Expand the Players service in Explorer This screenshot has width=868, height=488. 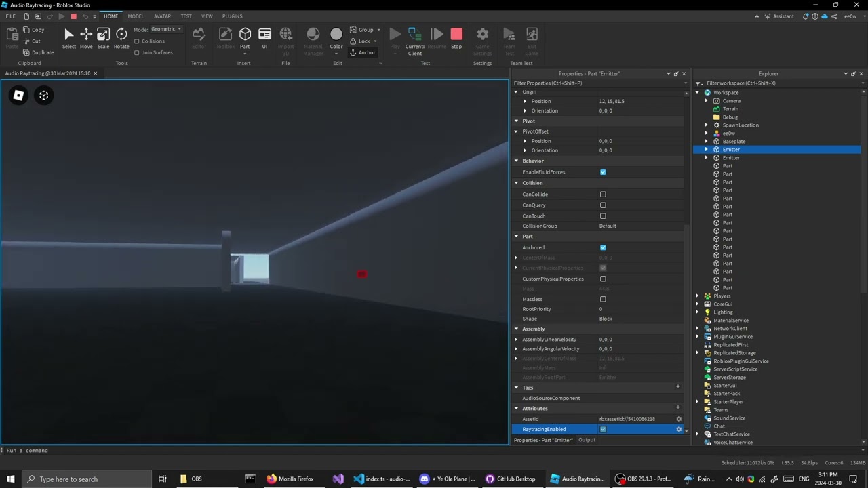click(x=698, y=296)
